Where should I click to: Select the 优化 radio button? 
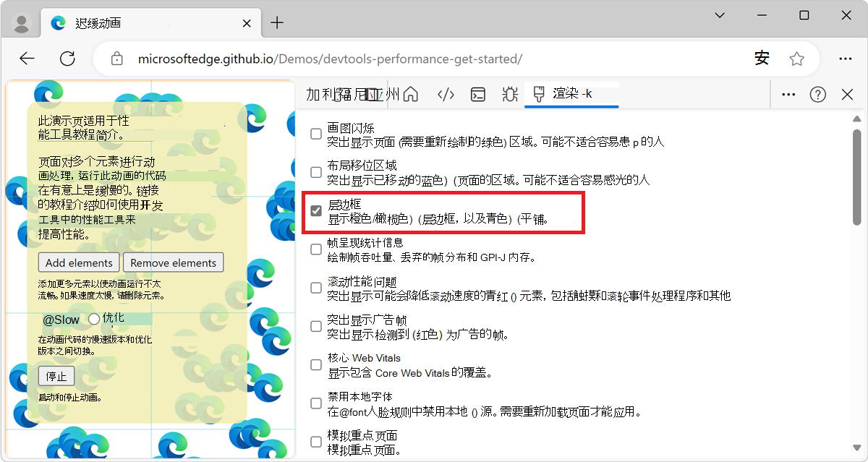(x=94, y=319)
